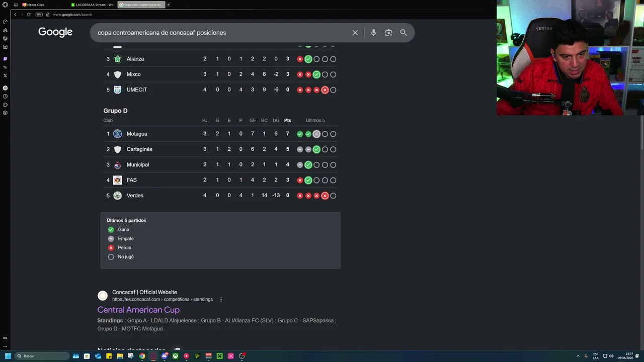This screenshot has width=644, height=362.
Task: Open the three-dot menu for Concacaf result
Action: pos(221,300)
